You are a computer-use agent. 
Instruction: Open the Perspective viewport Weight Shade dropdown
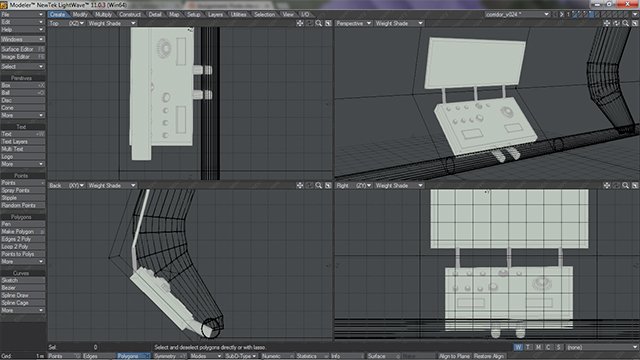(399, 23)
